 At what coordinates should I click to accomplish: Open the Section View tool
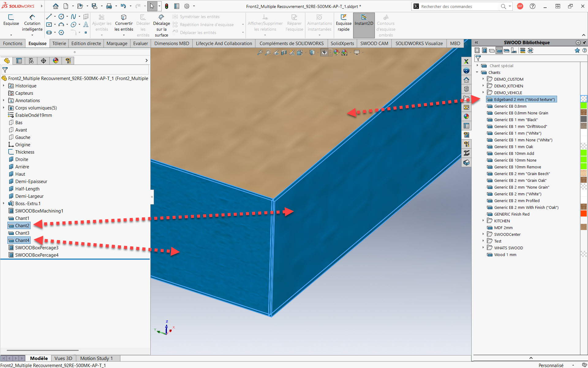284,52
